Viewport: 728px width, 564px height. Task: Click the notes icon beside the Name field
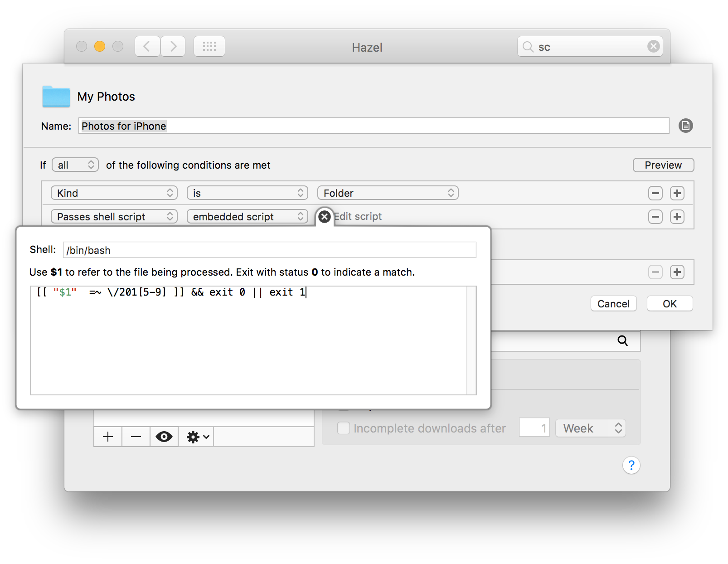pos(685,126)
